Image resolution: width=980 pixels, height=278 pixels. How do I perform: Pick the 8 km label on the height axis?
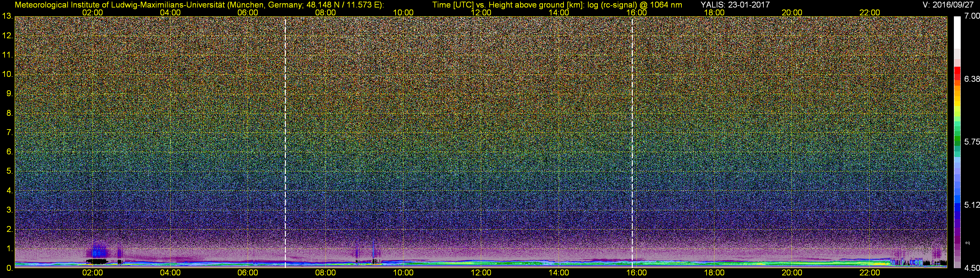pyautogui.click(x=9, y=113)
